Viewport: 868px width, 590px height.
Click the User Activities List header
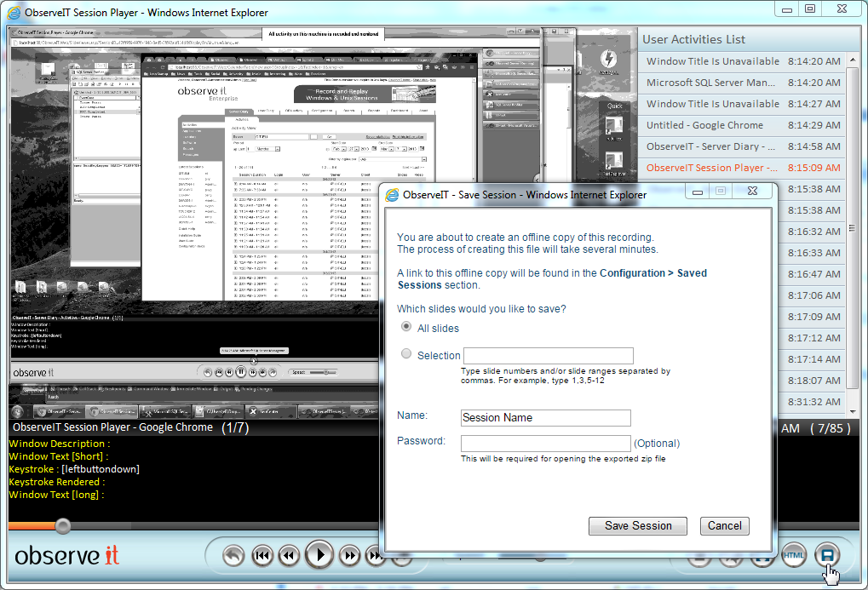[693, 39]
